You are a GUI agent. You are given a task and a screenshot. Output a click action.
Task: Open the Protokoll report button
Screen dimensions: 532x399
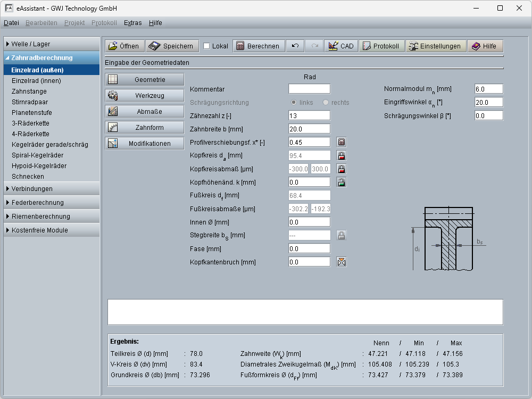381,46
